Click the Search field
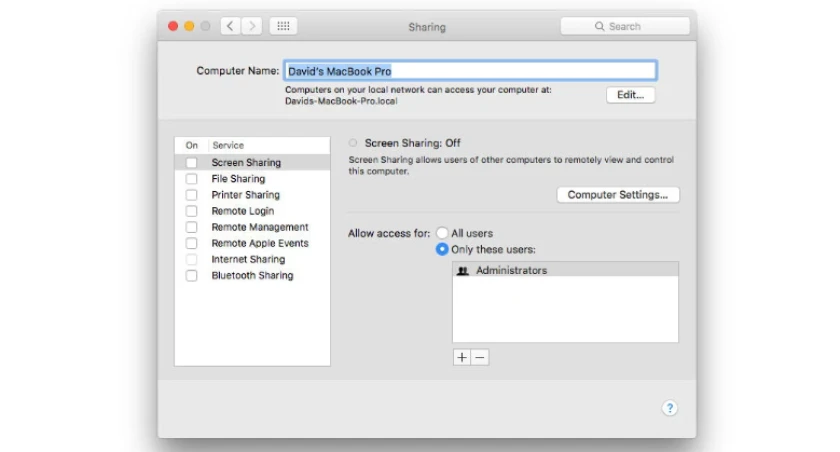This screenshot has width=840, height=452. coord(625,26)
